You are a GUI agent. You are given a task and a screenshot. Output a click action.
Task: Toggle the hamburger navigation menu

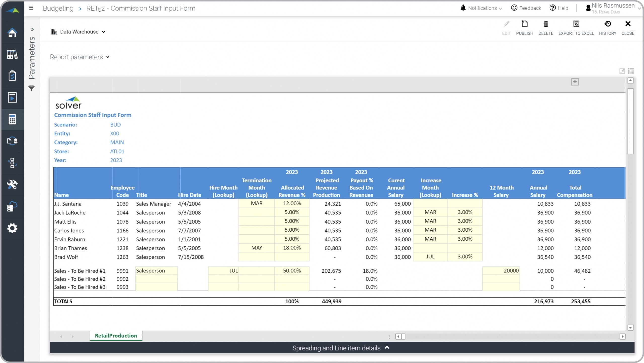tap(31, 8)
